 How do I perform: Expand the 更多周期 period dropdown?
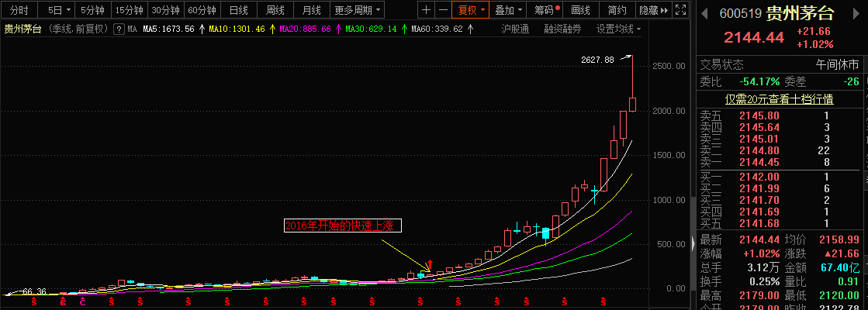click(x=358, y=10)
